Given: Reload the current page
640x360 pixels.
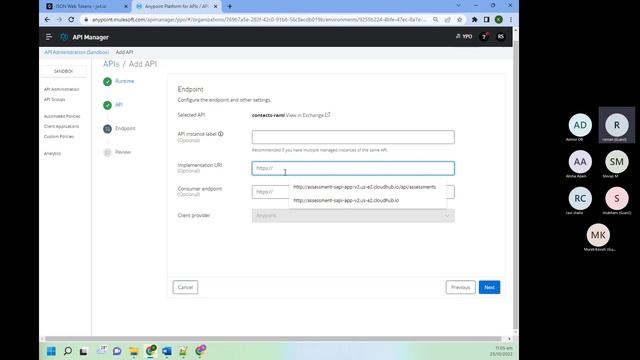Looking at the screenshot, I should coord(71,19).
